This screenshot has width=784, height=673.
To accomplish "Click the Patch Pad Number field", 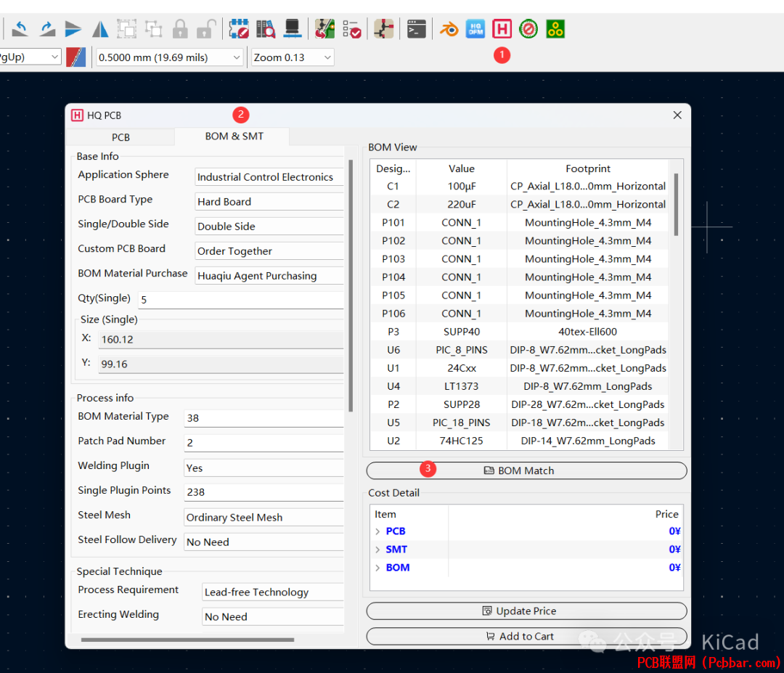I will pos(264,443).
